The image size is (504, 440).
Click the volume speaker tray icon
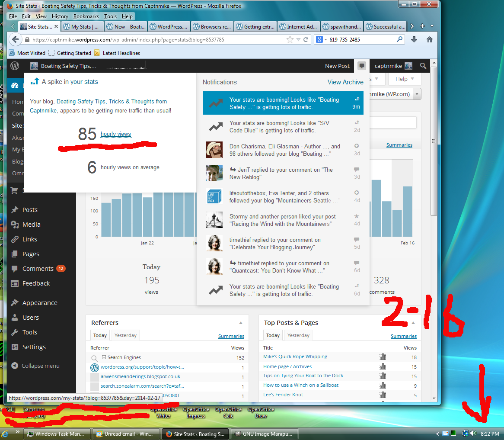[x=473, y=433]
